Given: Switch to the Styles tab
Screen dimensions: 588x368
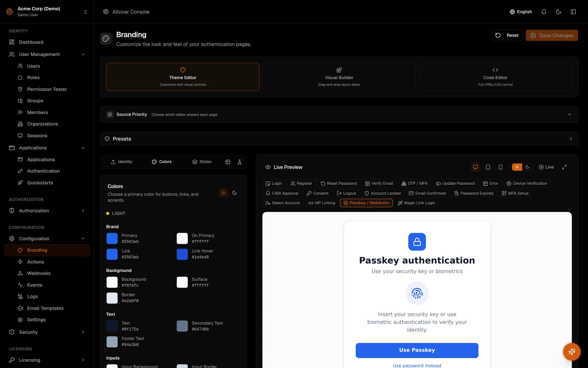Looking at the screenshot, I should tap(202, 162).
